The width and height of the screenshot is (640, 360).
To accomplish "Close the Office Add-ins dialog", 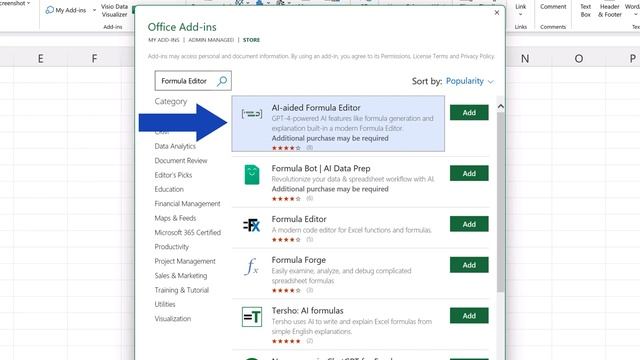I will pos(497,13).
